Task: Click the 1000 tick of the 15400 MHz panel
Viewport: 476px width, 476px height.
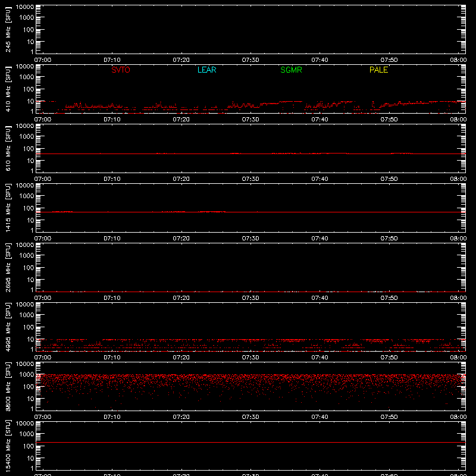Action: tap(27, 434)
